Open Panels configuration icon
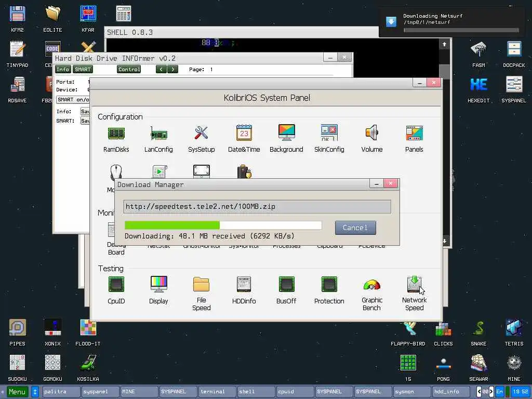532x399 pixels. click(x=414, y=133)
